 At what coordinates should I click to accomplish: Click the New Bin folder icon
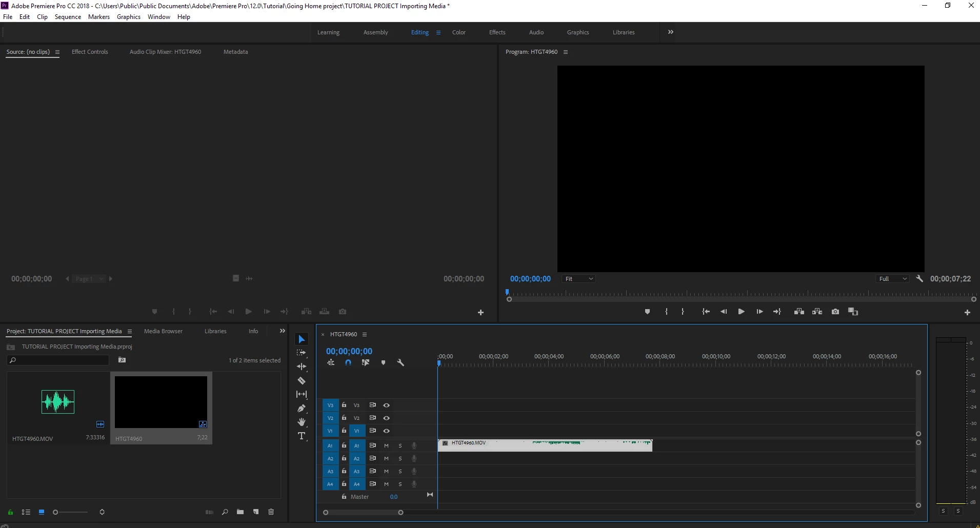click(240, 512)
